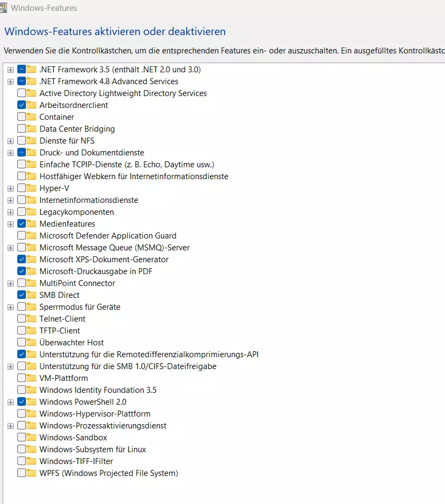Select 'Windows Identity Foundation 3.5' text
The height and width of the screenshot is (504, 445).
[x=98, y=390]
